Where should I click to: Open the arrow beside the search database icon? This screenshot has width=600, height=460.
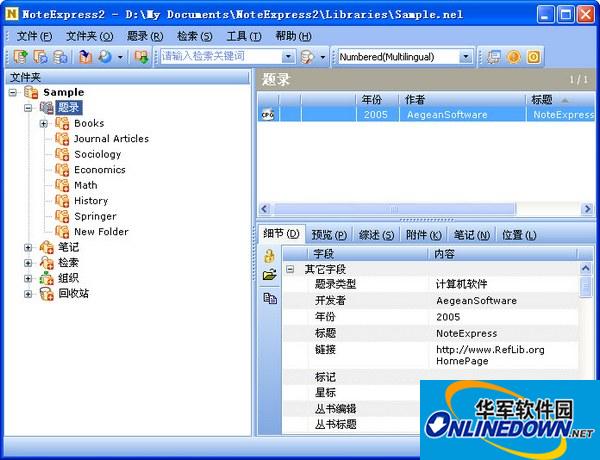pos(323,57)
